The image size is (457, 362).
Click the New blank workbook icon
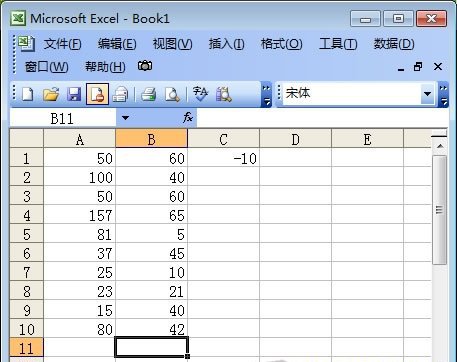point(28,94)
